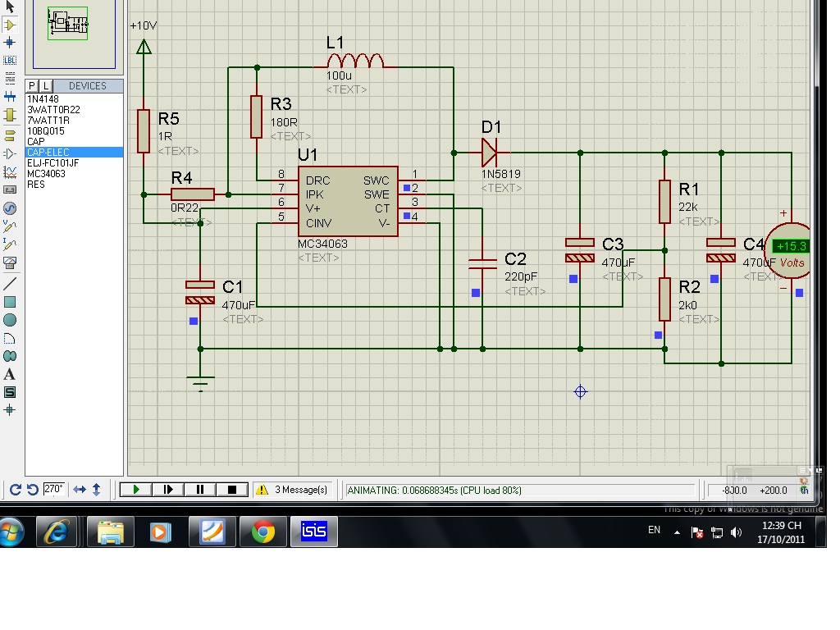
Task: Pick the 2D graphics circle tool
Action: coord(10,319)
